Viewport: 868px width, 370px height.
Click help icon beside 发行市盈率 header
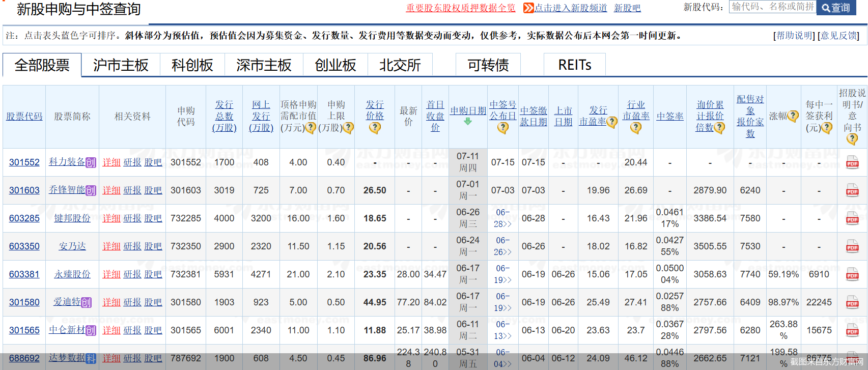coord(612,122)
